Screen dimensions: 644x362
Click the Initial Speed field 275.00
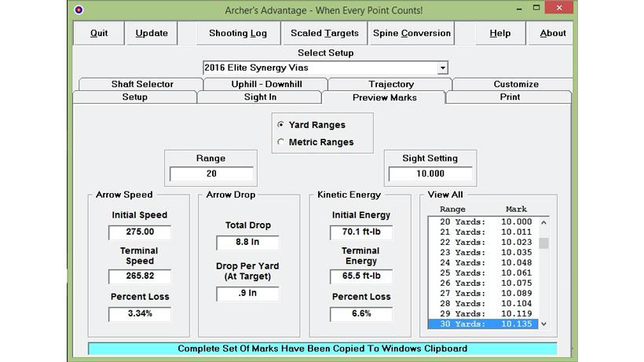pyautogui.click(x=140, y=232)
